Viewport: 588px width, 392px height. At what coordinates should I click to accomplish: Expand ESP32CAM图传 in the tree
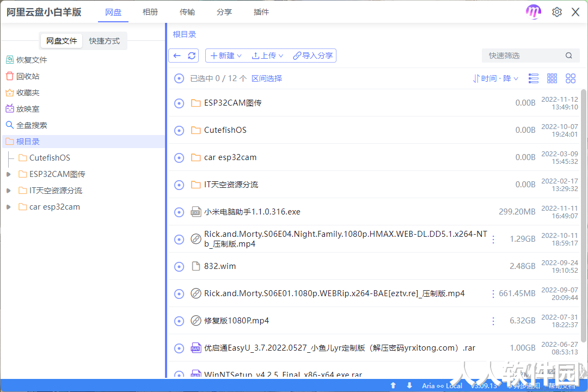9,174
